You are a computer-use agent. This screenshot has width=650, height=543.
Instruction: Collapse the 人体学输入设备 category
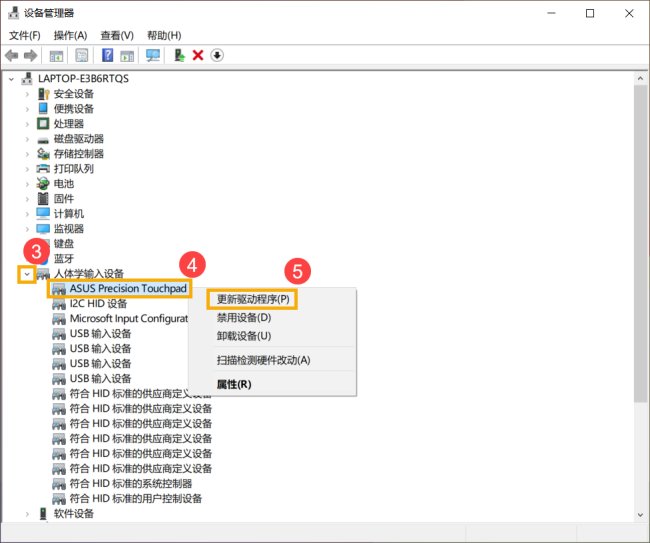click(x=27, y=274)
